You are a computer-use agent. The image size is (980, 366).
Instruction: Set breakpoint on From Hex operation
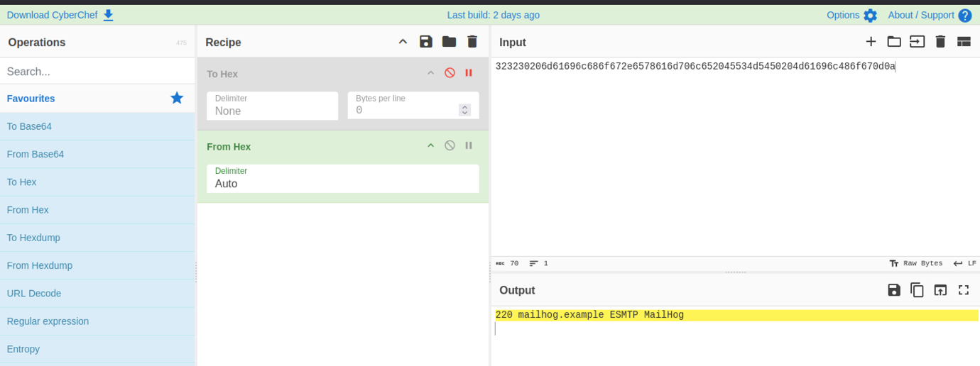pos(469,146)
